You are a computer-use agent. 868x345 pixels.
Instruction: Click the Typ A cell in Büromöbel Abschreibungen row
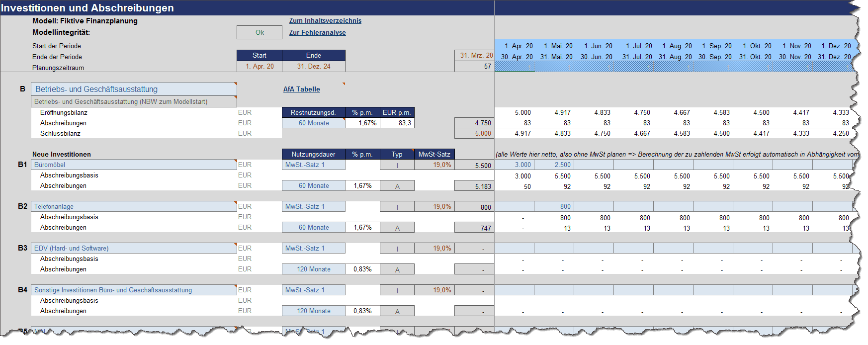tap(397, 186)
